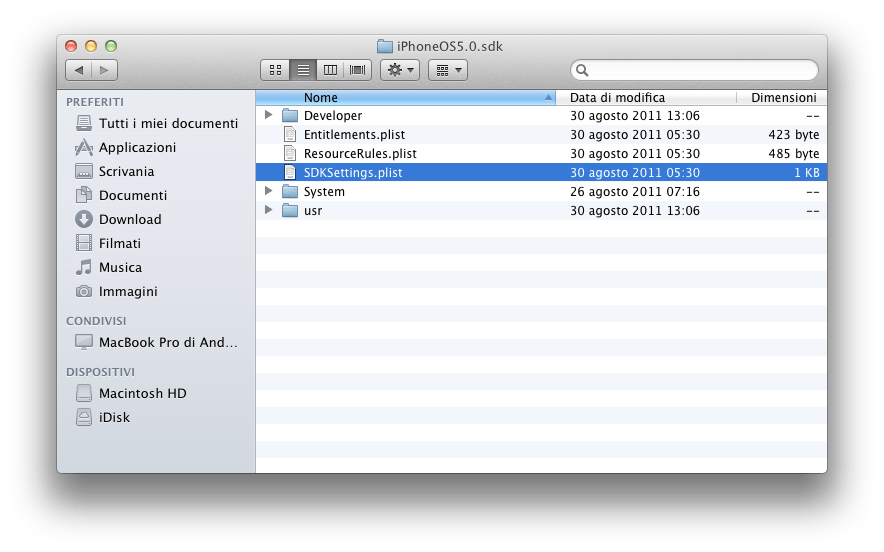Click the Applicazioni sidebar icon
Screen dimensions: 884x552
84,148
